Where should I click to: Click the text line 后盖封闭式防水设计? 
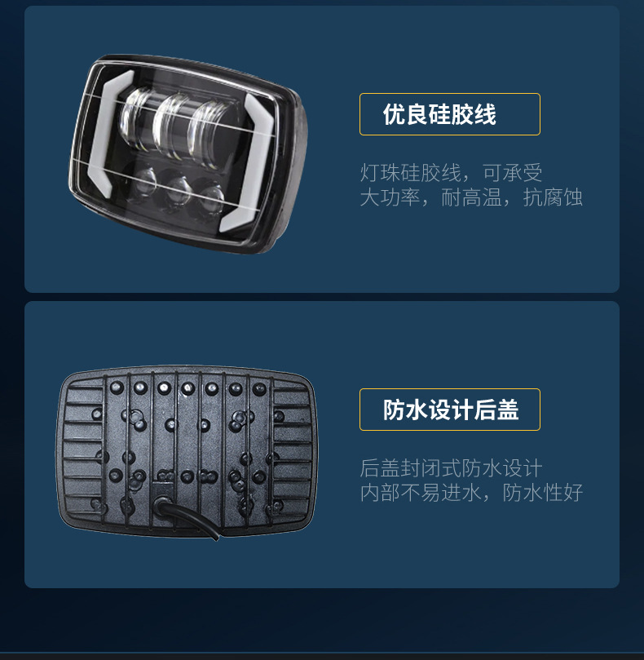(x=451, y=468)
